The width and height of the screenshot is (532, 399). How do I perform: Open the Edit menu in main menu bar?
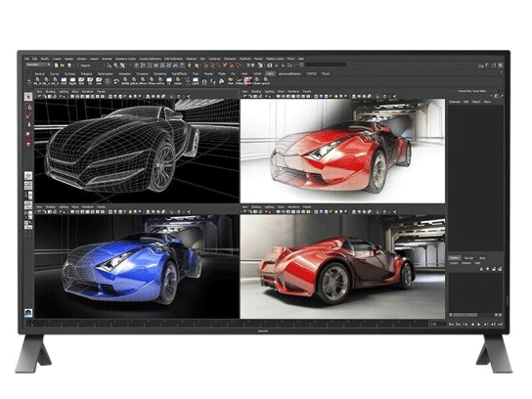tap(34, 59)
